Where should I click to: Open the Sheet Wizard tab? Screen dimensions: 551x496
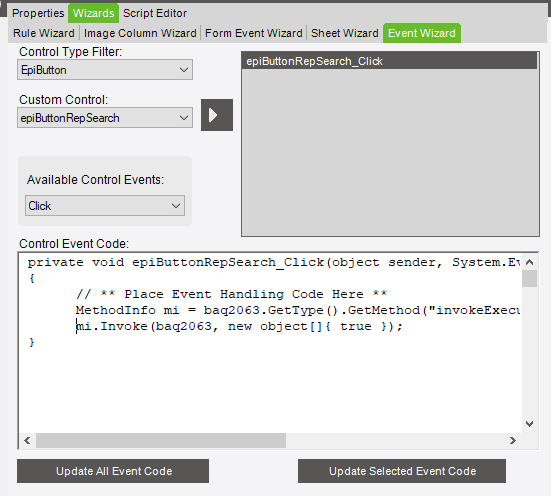(x=345, y=33)
